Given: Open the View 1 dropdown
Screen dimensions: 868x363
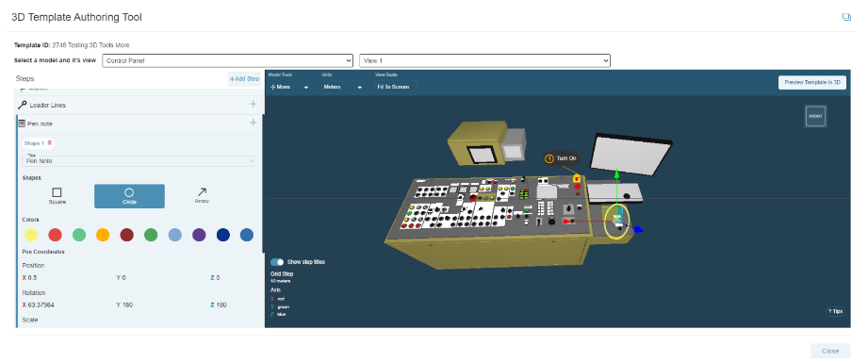Looking at the screenshot, I should [x=485, y=60].
